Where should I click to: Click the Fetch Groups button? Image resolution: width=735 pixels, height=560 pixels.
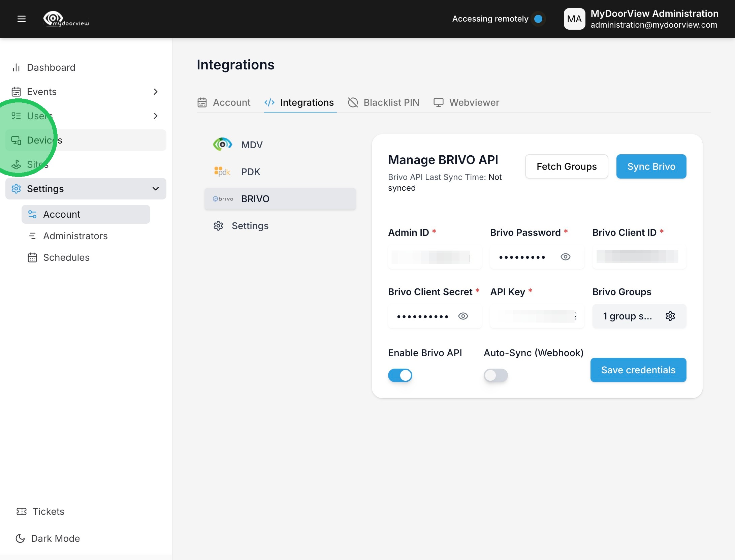[567, 166]
